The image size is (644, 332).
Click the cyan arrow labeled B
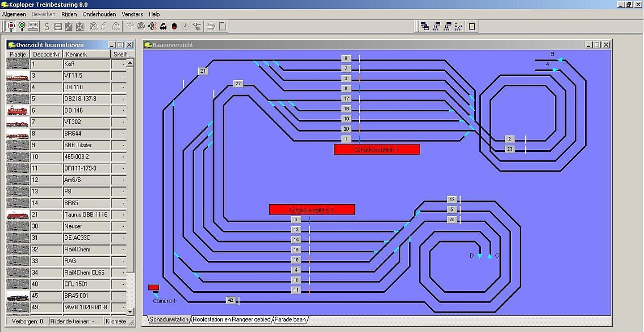click(x=559, y=60)
